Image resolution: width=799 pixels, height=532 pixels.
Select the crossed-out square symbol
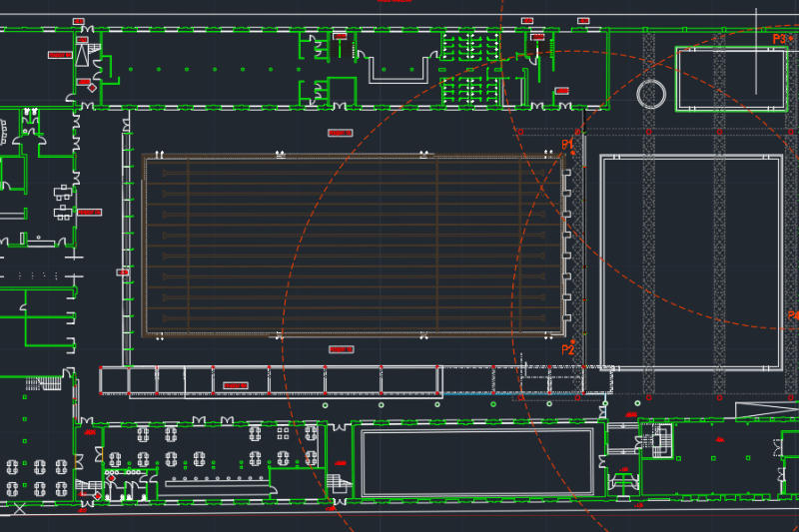[x=19, y=508]
